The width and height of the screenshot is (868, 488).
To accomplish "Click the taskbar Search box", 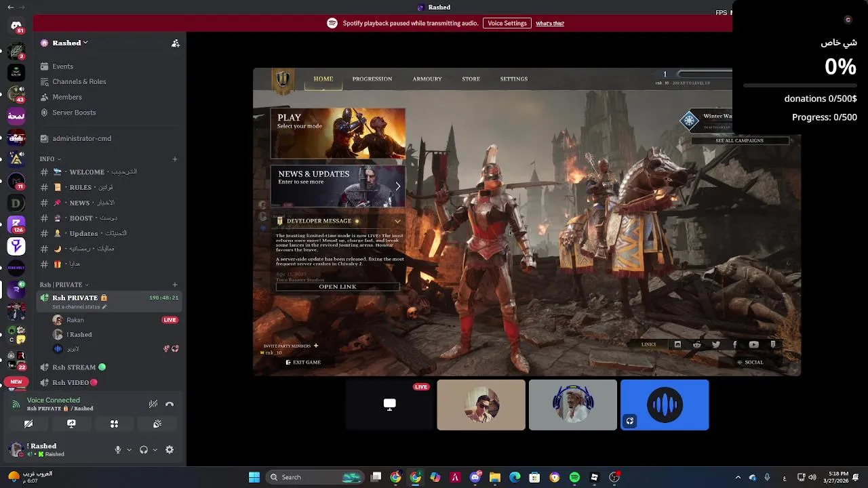I will click(x=315, y=477).
